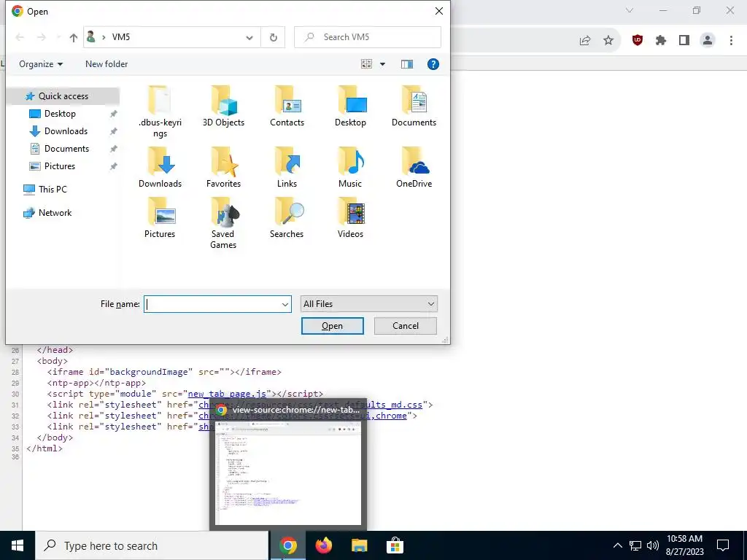Image resolution: width=747 pixels, height=560 pixels.
Task: Open Chrome tab search chevron
Action: (630, 10)
